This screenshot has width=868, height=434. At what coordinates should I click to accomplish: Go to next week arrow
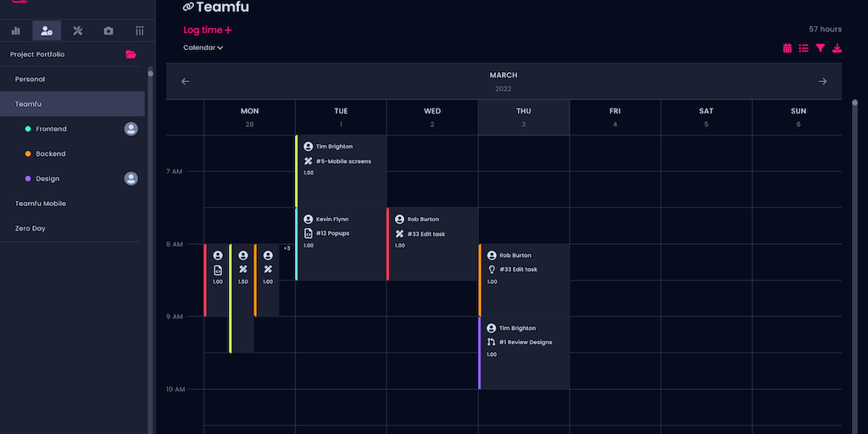pyautogui.click(x=822, y=81)
